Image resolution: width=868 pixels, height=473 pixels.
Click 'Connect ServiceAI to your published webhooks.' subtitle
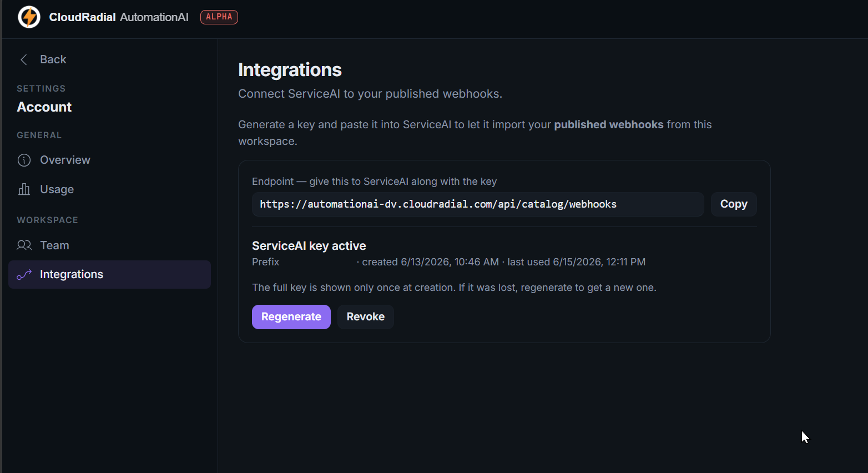pyautogui.click(x=370, y=94)
